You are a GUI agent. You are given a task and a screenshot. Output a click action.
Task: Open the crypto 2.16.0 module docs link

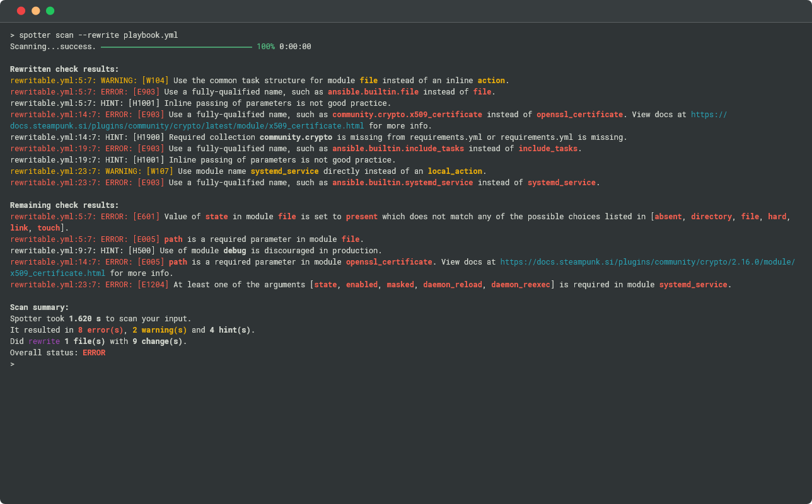(647, 262)
